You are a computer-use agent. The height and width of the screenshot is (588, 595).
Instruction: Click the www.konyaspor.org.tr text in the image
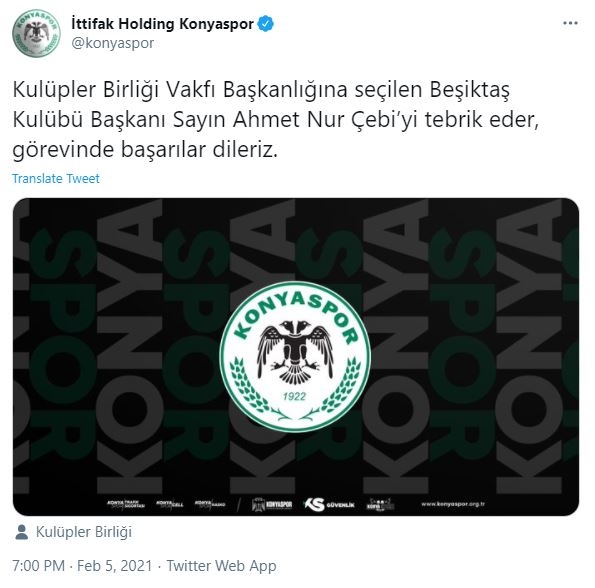453,504
